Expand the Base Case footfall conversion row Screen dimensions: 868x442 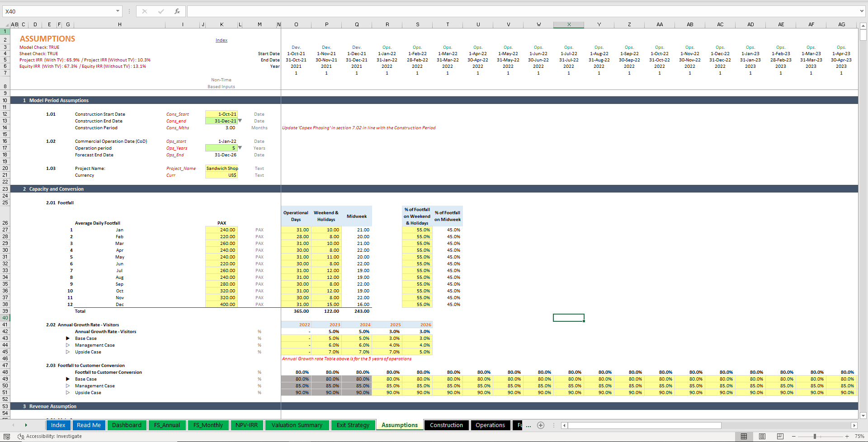[x=68, y=379]
